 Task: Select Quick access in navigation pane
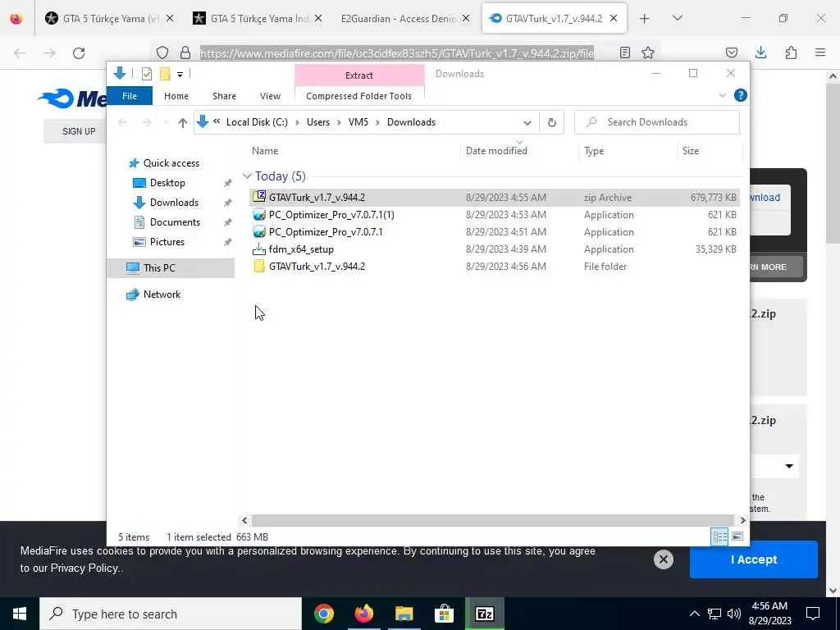tap(171, 163)
